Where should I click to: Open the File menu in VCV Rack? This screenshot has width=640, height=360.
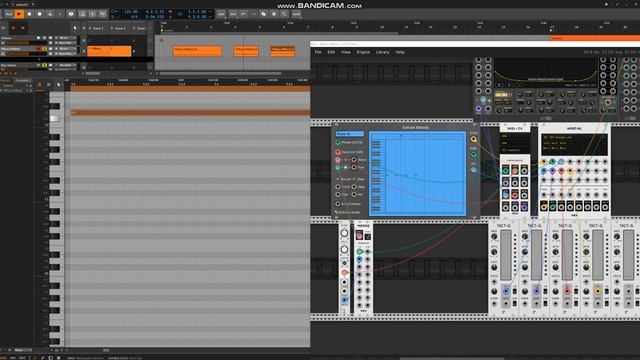coord(318,52)
